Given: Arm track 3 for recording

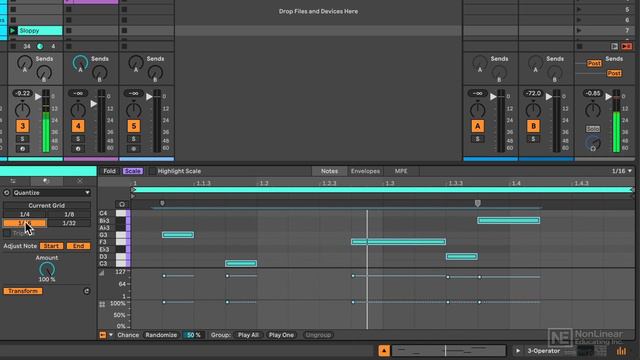Looking at the screenshot, I should pyautogui.click(x=22, y=149).
